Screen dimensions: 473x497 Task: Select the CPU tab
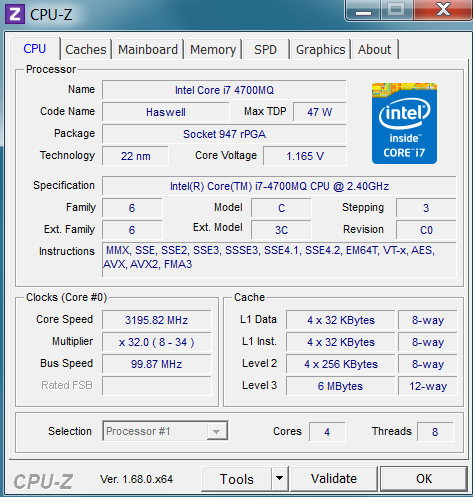(x=35, y=49)
